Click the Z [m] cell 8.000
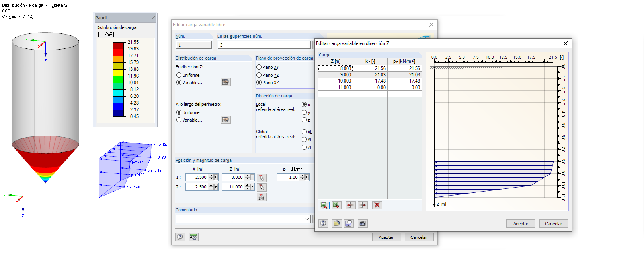Viewport: 644px width, 254px height. click(336, 68)
